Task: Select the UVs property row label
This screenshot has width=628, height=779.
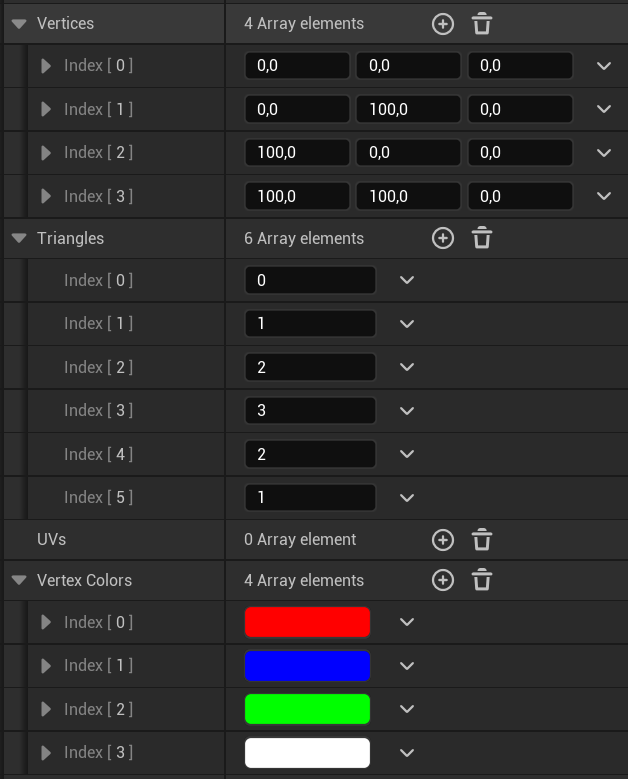Action: (x=52, y=539)
